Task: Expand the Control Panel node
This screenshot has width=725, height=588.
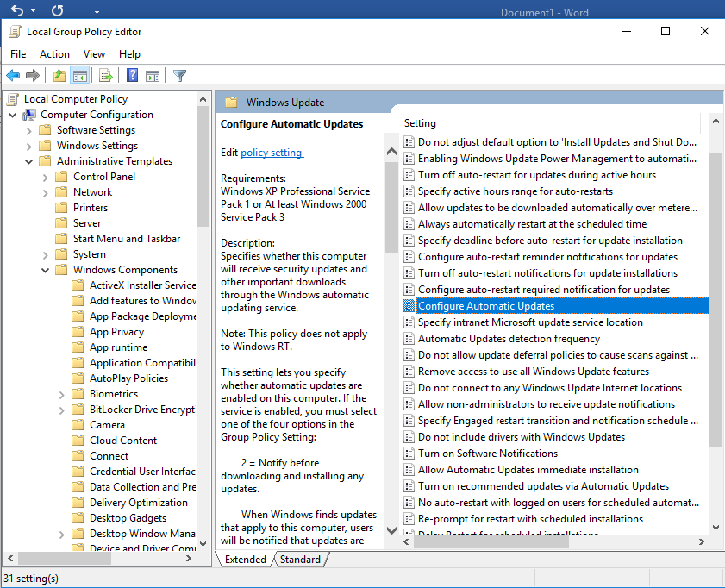Action: tap(45, 177)
